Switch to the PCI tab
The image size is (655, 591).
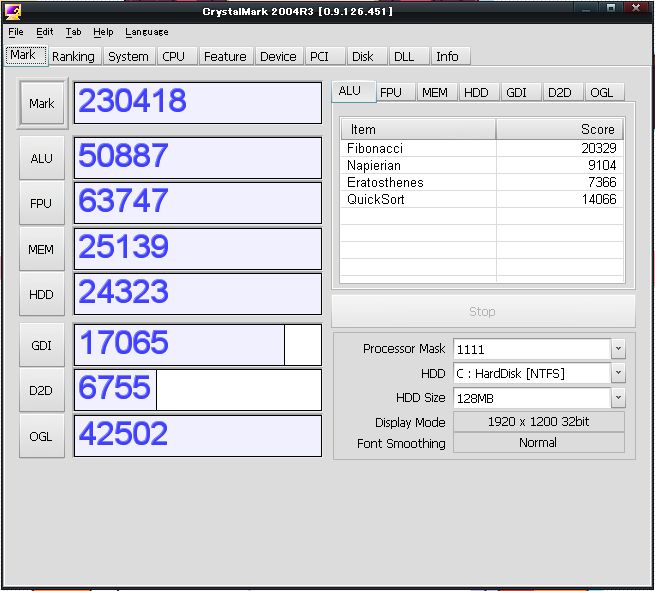(x=325, y=56)
